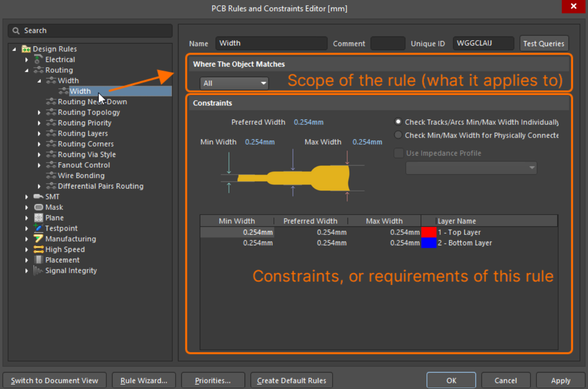The width and height of the screenshot is (588, 389).
Task: Click the Testpoint category icon
Action: pos(38,228)
